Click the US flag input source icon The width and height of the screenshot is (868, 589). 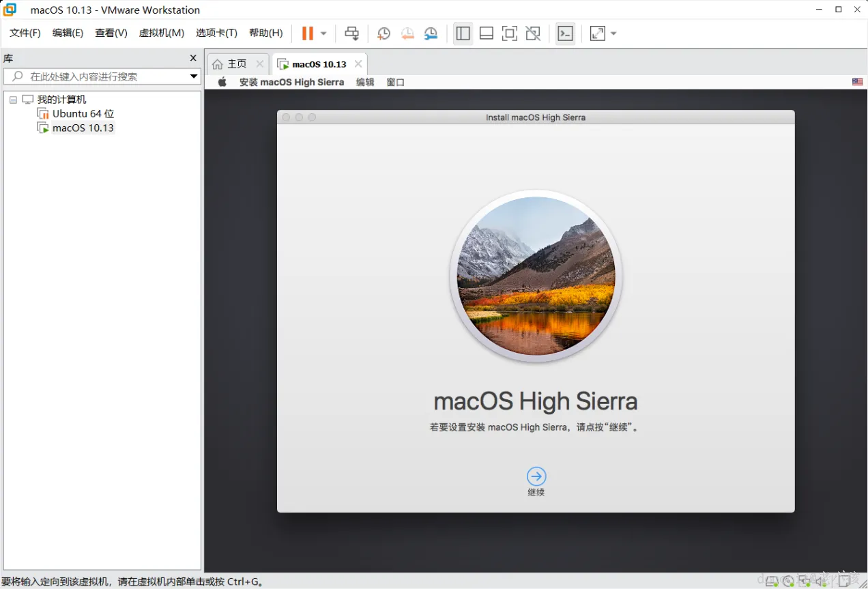coord(857,82)
